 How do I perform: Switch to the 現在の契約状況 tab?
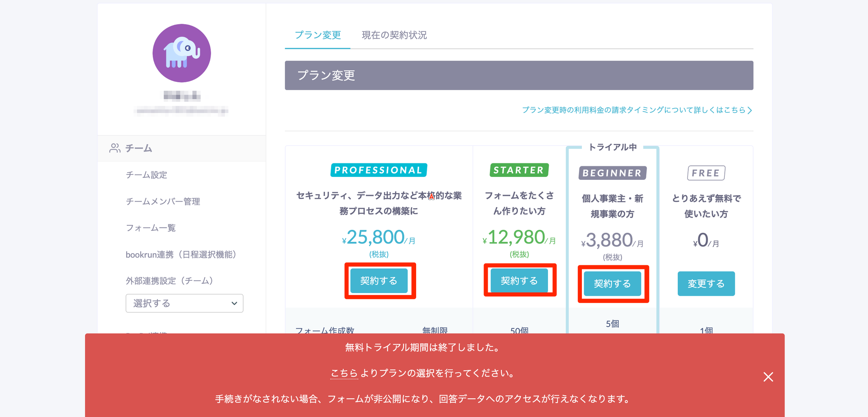click(x=394, y=35)
